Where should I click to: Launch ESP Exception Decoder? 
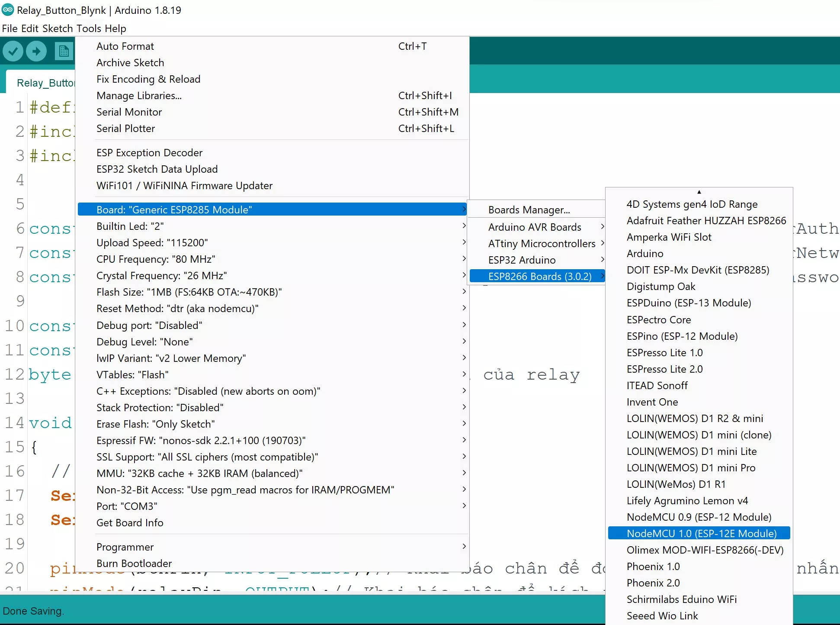[273, 153]
